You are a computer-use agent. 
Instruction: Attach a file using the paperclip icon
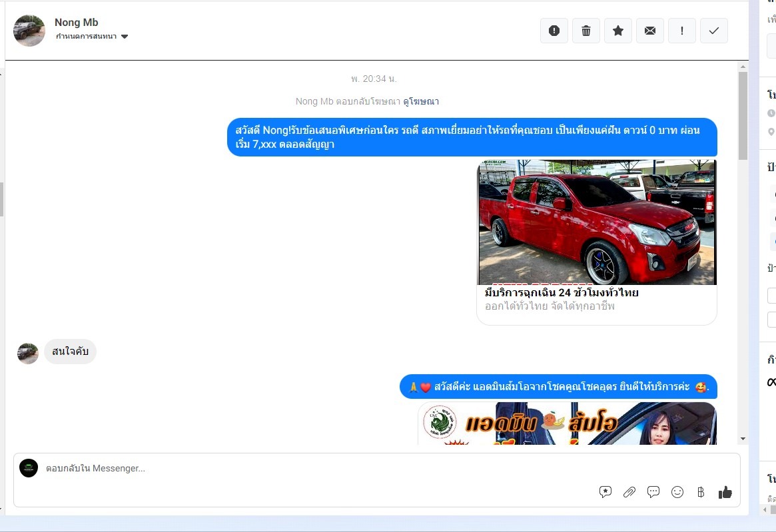tap(629, 492)
